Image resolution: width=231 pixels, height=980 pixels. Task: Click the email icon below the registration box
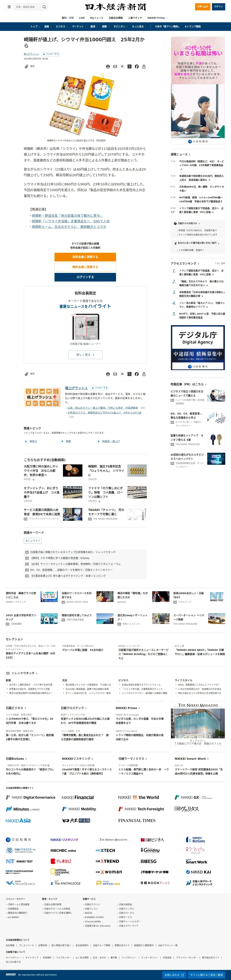tap(115, 374)
